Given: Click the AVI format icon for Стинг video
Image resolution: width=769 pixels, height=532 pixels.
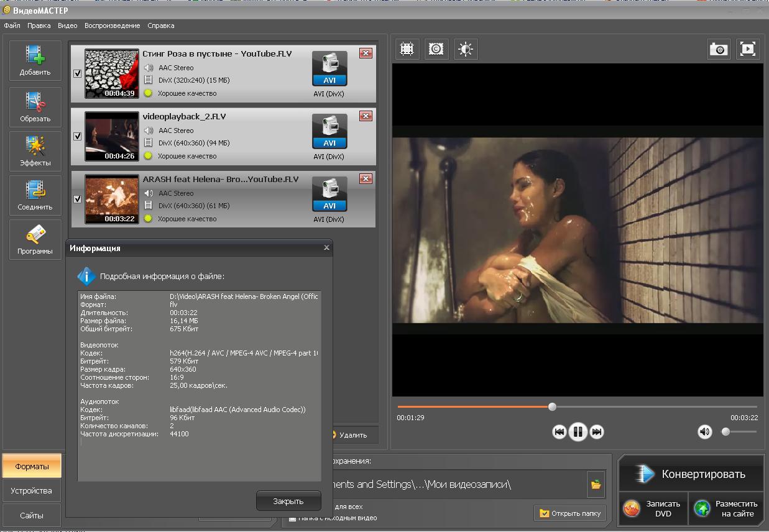Looking at the screenshot, I should tap(329, 68).
